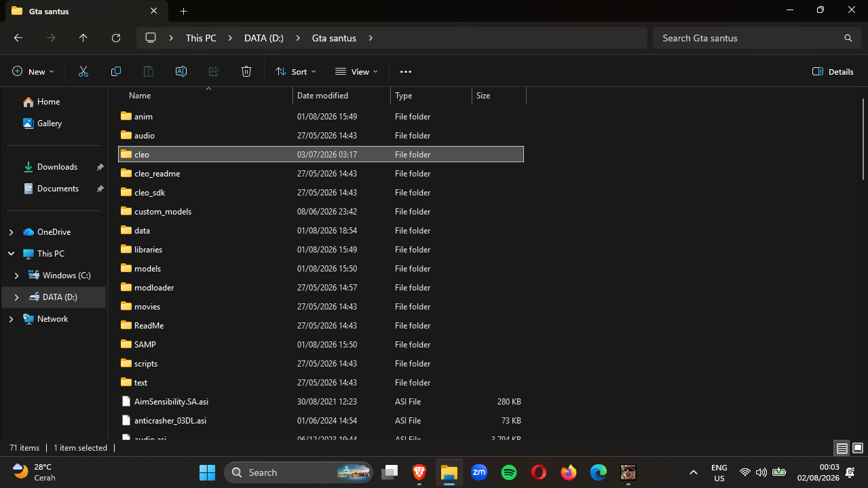Expand the Windows (C:) drive node
This screenshot has height=488, width=868.
pos(16,276)
